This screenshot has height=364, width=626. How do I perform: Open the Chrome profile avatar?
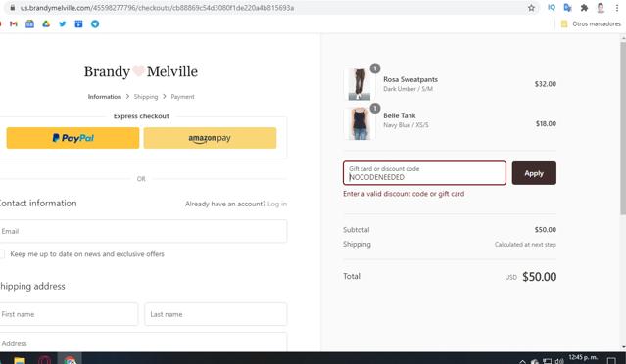(x=601, y=8)
